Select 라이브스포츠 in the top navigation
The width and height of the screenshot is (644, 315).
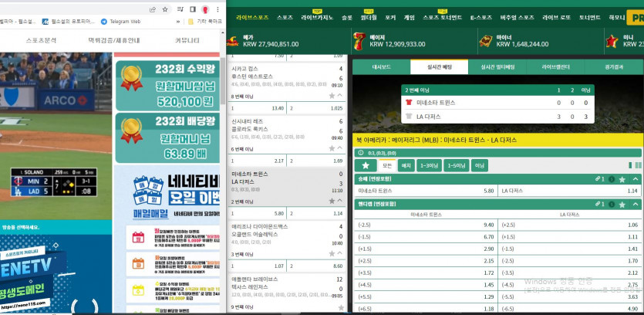pyautogui.click(x=252, y=18)
